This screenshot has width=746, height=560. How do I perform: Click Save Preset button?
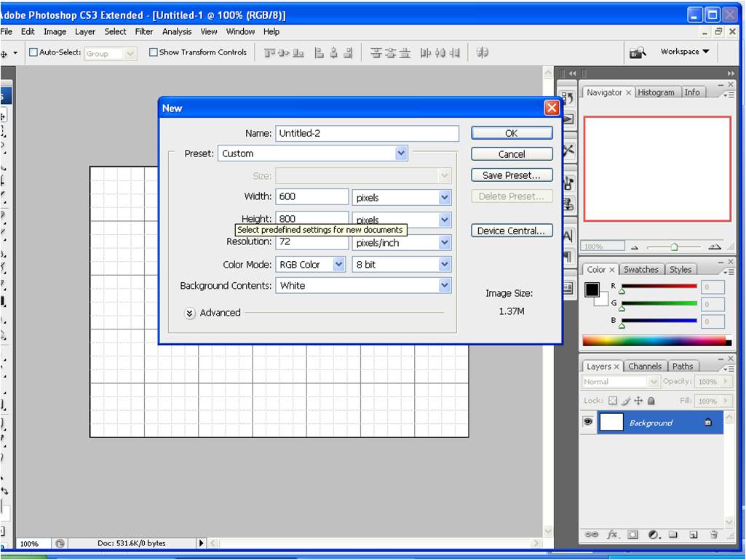coord(512,175)
